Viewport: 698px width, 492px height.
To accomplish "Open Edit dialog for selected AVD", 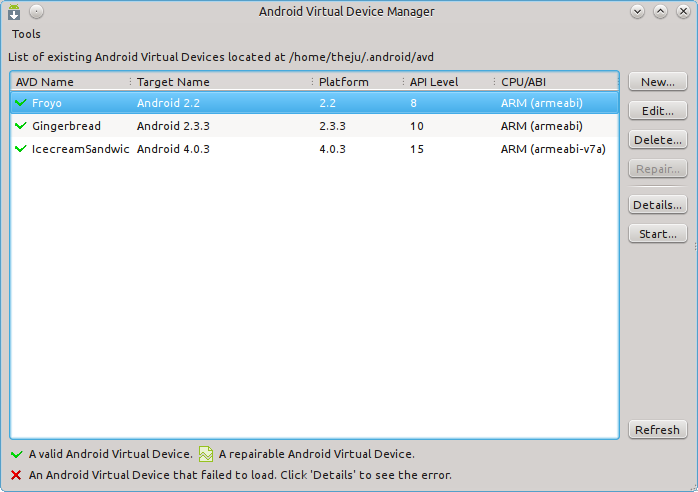I will [x=658, y=111].
